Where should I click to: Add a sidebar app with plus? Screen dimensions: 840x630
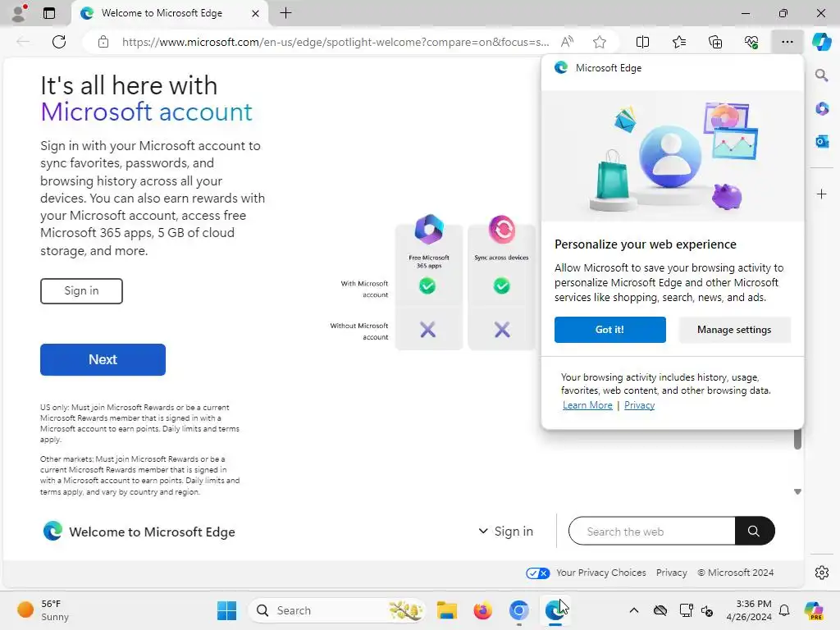(x=822, y=194)
